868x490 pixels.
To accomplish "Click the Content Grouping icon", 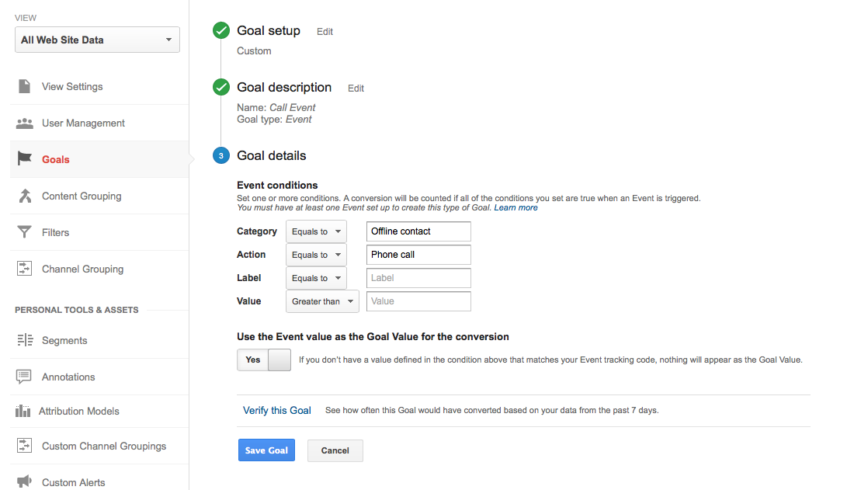I will 25,196.
